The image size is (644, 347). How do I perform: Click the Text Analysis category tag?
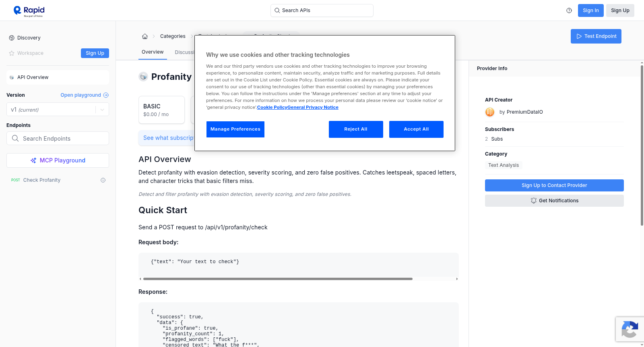[504, 165]
